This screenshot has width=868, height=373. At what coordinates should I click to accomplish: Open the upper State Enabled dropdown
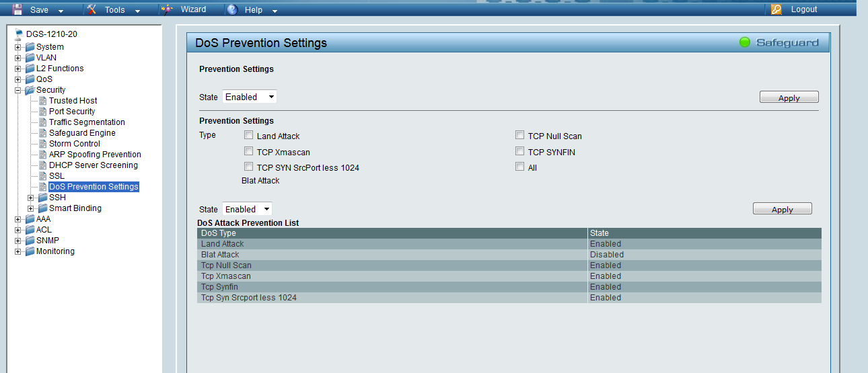[x=250, y=97]
